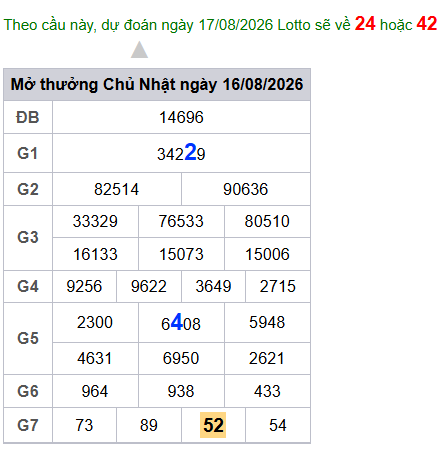Click G7 number 54
This screenshot has height=450, width=443.
coord(278,425)
